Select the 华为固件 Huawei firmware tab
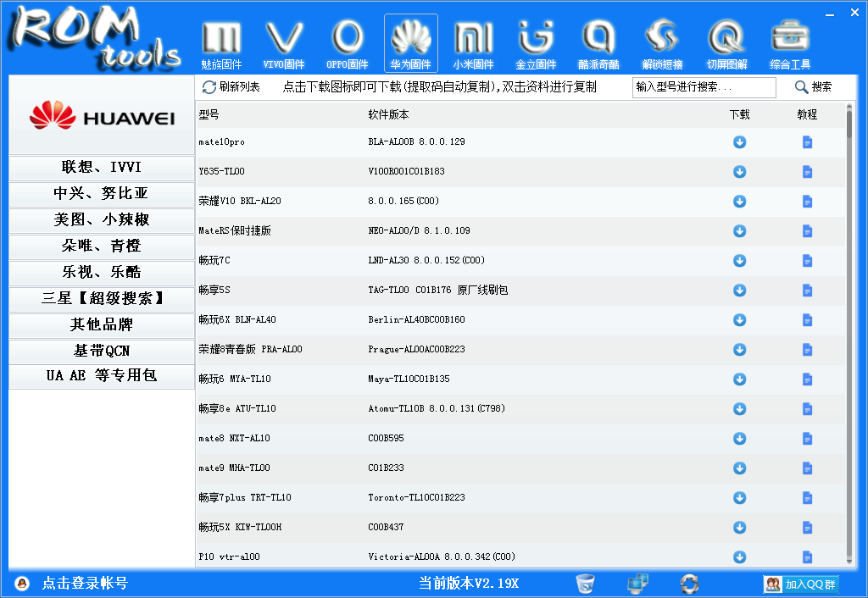The width and height of the screenshot is (868, 598). pyautogui.click(x=411, y=44)
